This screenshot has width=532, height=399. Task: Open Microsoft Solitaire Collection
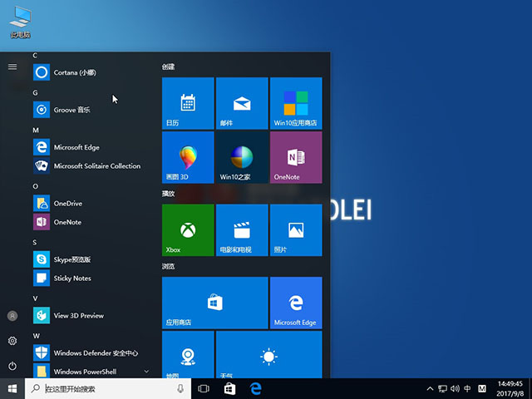pyautogui.click(x=91, y=166)
